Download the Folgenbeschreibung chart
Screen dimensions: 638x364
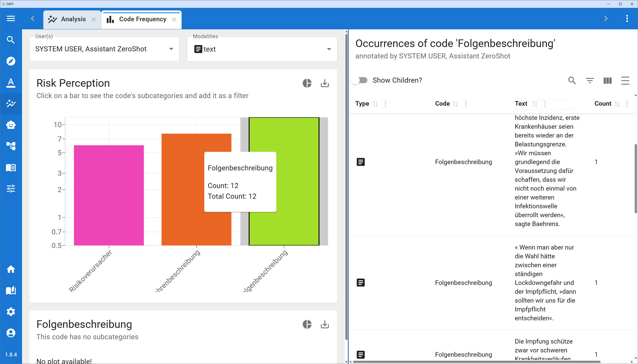coord(325,324)
